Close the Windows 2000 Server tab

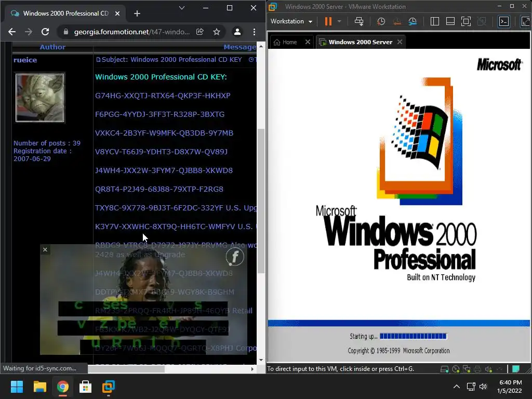(x=400, y=42)
